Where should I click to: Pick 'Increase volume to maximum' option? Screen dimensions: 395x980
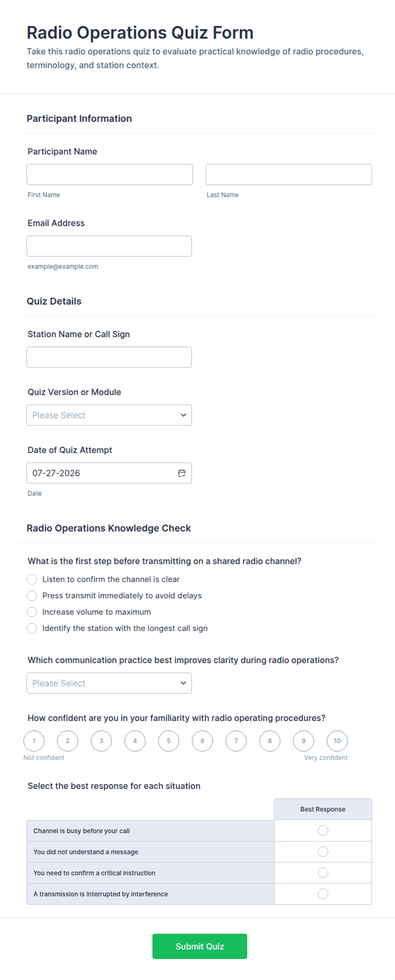click(x=32, y=612)
